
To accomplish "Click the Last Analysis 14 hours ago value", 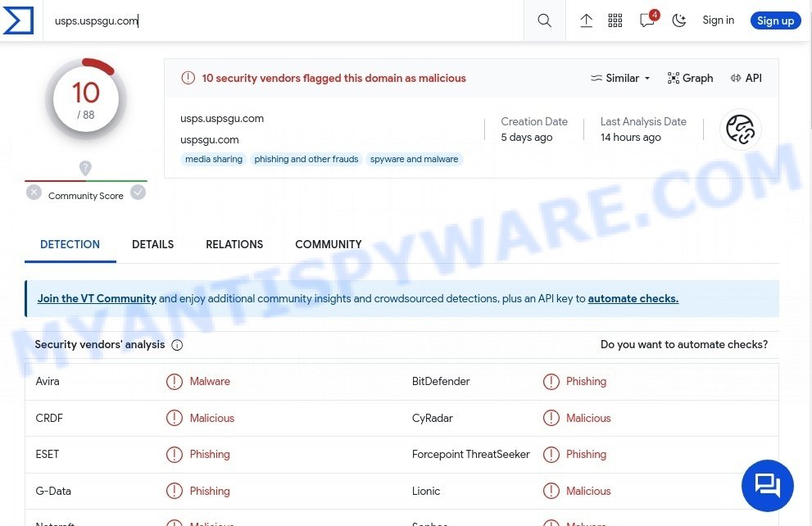I will (631, 137).
